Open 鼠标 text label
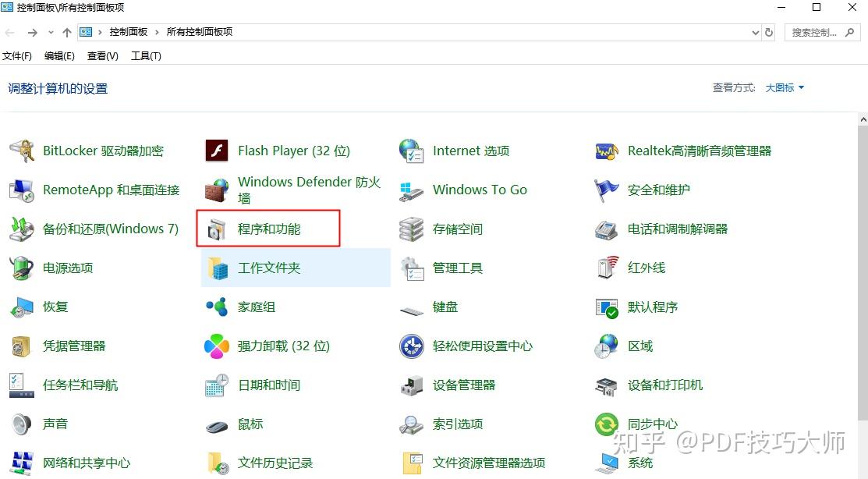 point(250,424)
